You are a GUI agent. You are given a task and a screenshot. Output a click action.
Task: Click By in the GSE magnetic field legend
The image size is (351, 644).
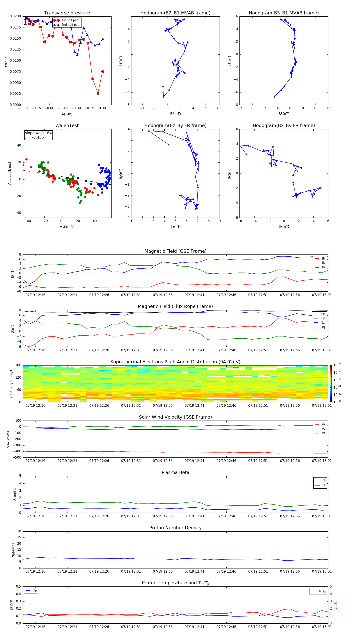pyautogui.click(x=320, y=263)
